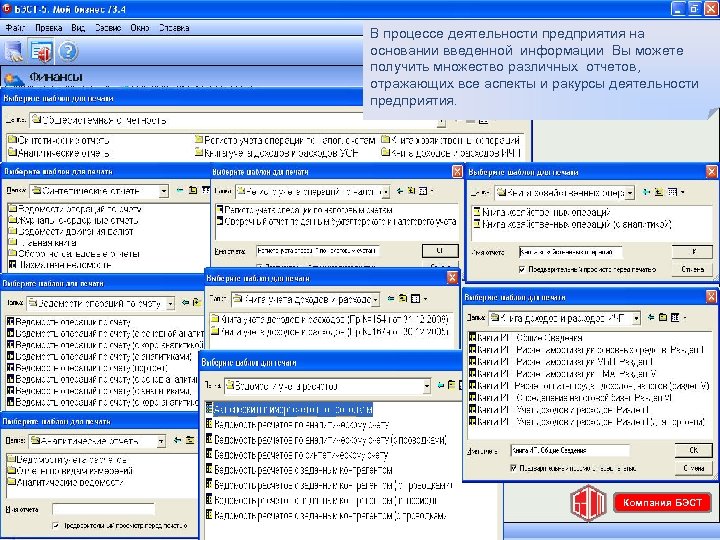The image size is (720, 540).
Task: Open the Журналы-ордерные отчеты folder
Action: (73, 220)
